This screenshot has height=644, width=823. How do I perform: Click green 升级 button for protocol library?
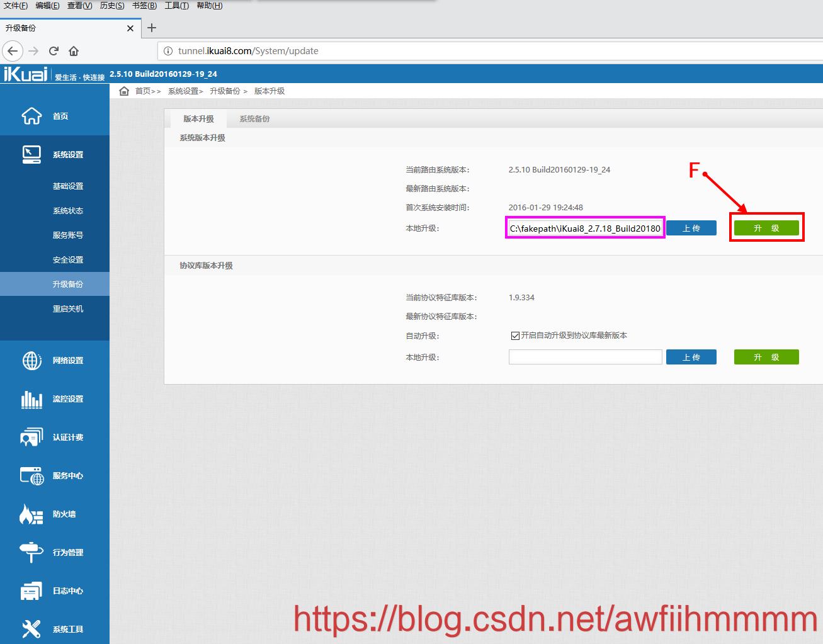[766, 357]
